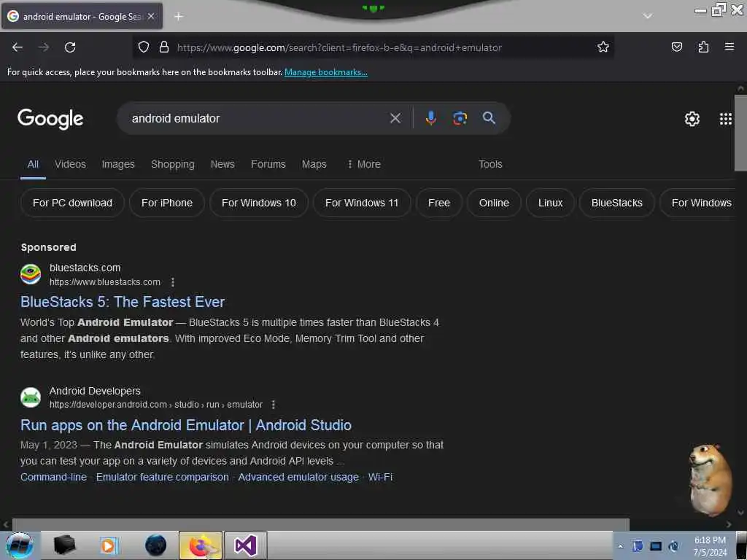
Task: Apply the Linux filter chip
Action: (x=550, y=203)
